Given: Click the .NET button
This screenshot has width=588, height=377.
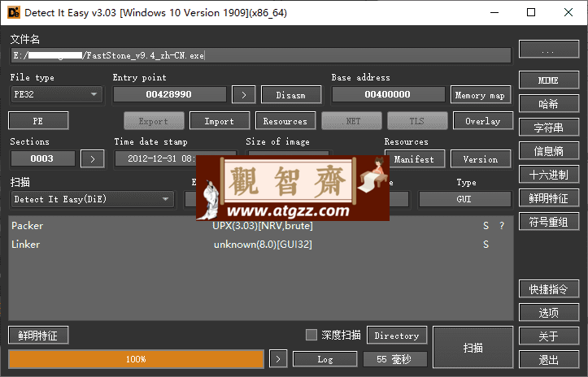Looking at the screenshot, I should [351, 121].
